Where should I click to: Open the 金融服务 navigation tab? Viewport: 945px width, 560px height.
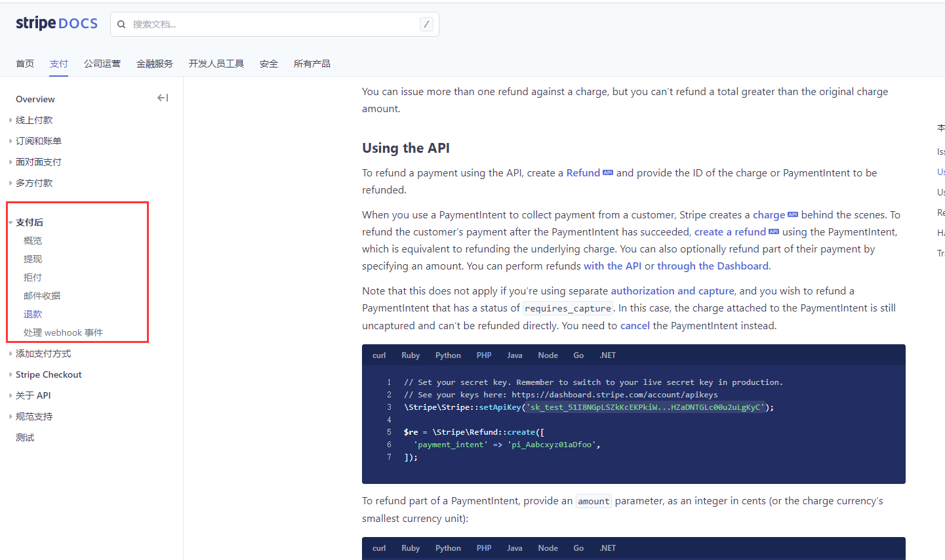155,64
